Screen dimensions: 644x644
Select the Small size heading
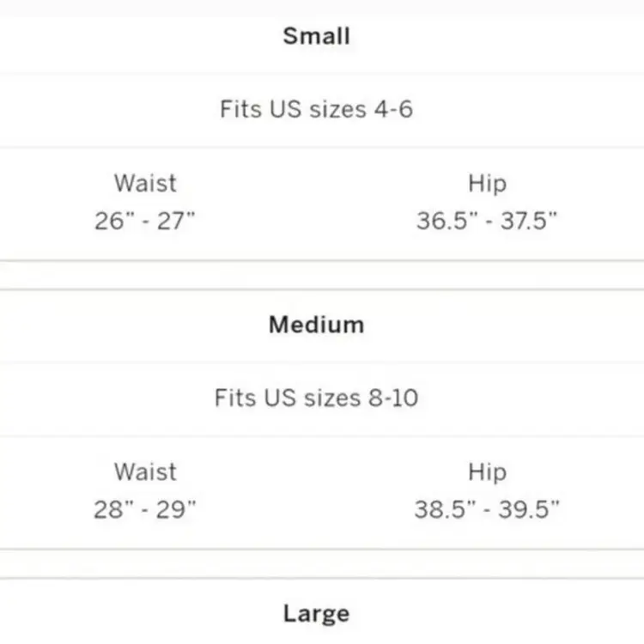click(316, 36)
